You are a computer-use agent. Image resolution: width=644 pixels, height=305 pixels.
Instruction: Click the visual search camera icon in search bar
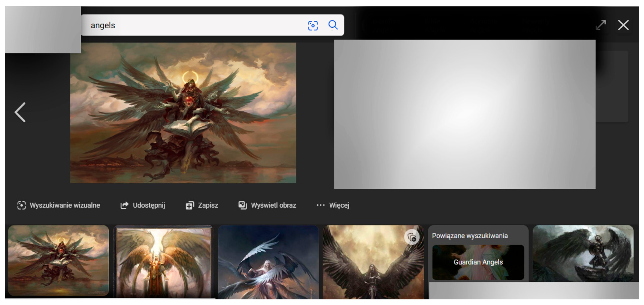click(x=313, y=25)
